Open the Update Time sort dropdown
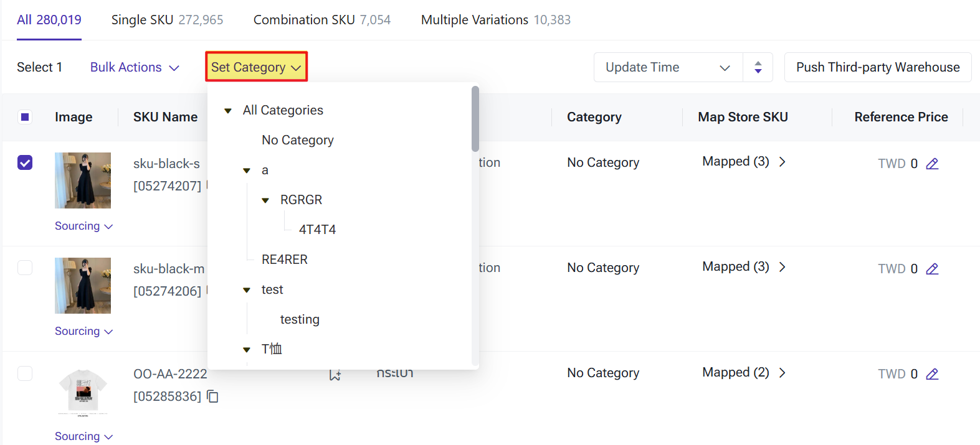The image size is (980, 445). coord(668,67)
